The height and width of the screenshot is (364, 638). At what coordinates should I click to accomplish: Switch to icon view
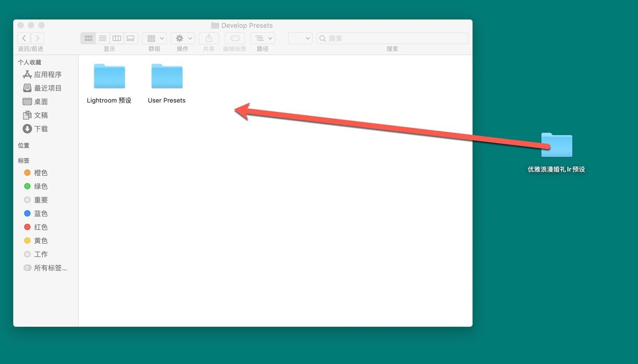click(88, 38)
